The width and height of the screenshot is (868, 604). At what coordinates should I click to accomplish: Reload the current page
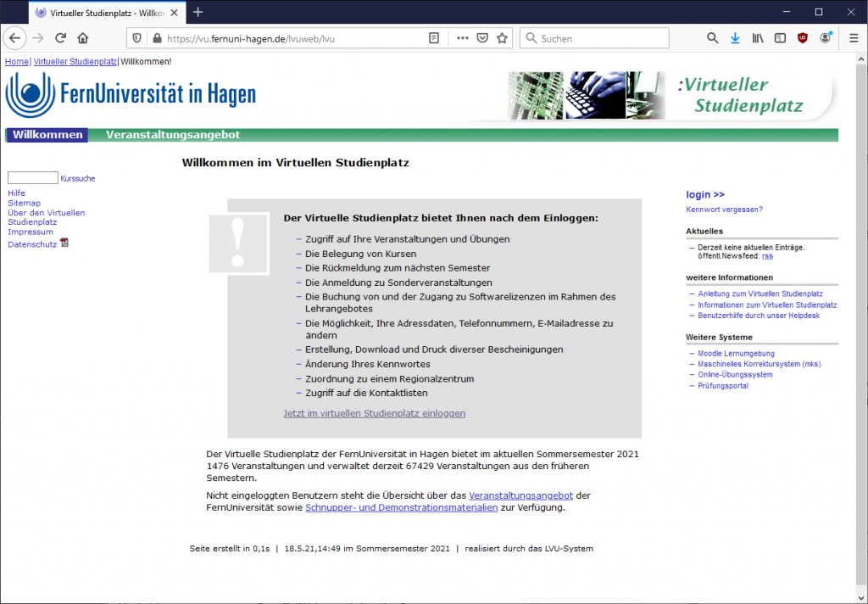pyautogui.click(x=60, y=38)
